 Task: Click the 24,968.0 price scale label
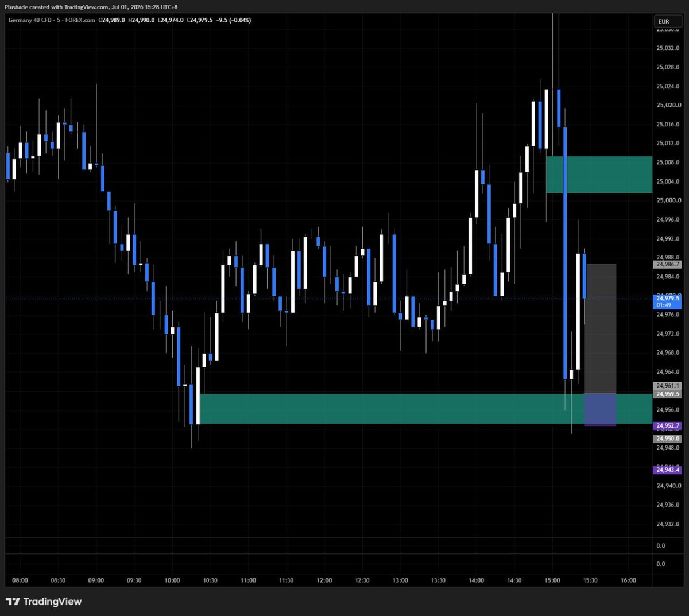point(668,352)
